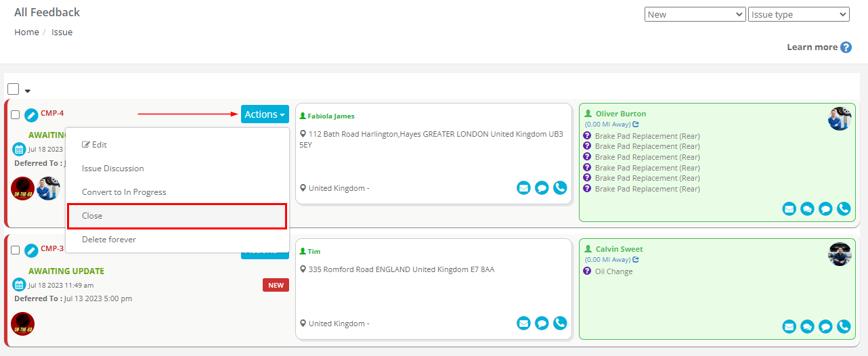This screenshot has width=868, height=356.
Task: Open chat bubble icon for Fabiola James
Action: (x=542, y=188)
